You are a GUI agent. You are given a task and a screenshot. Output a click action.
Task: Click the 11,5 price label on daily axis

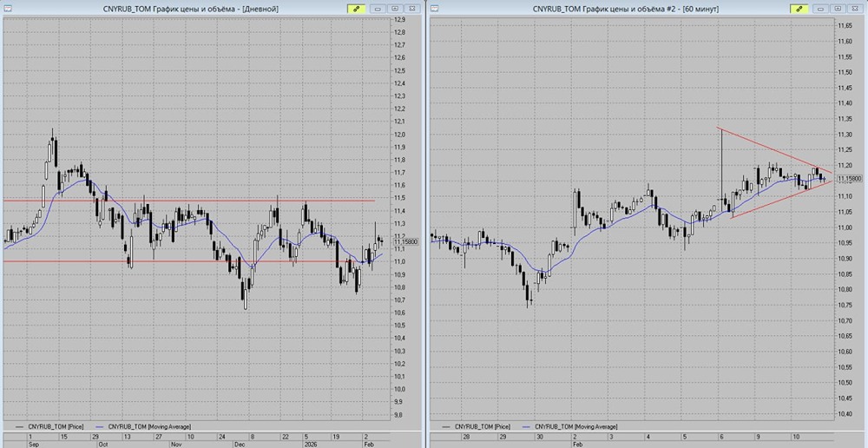pyautogui.click(x=398, y=198)
